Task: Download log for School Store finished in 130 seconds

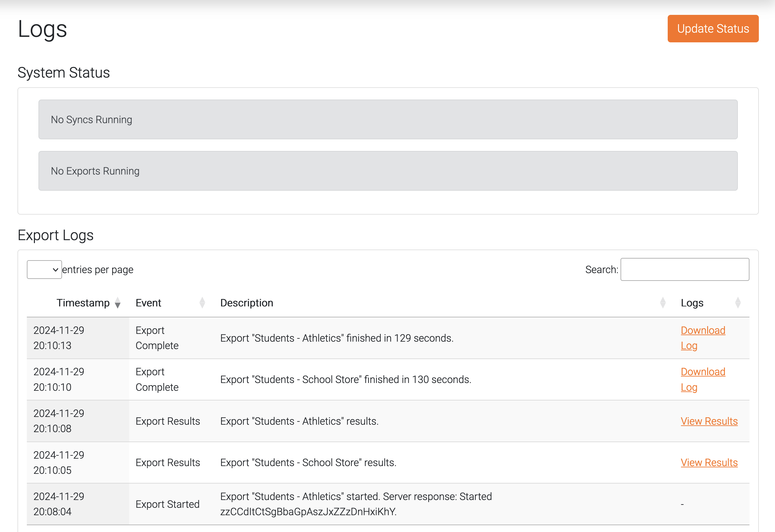Action: pyautogui.click(x=703, y=379)
